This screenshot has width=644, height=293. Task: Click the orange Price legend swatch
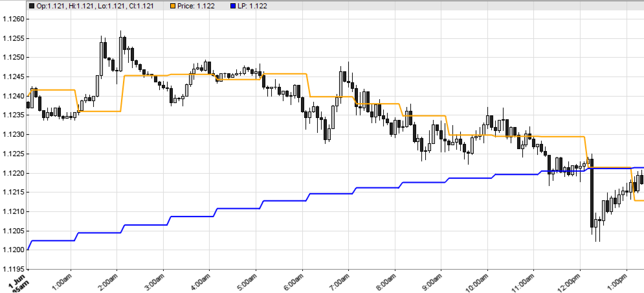click(173, 6)
